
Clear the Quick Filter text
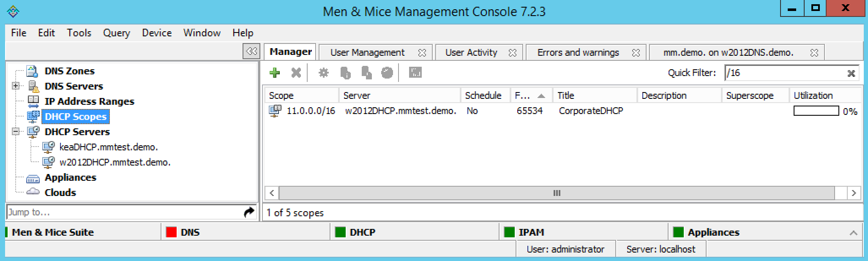pos(851,73)
